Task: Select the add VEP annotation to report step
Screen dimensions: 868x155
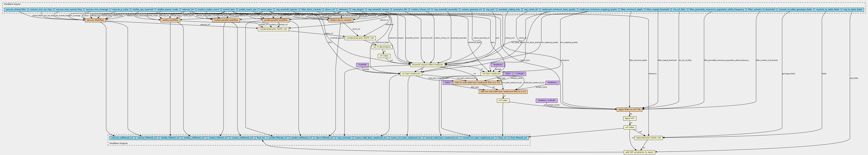Action: tap(639, 152)
